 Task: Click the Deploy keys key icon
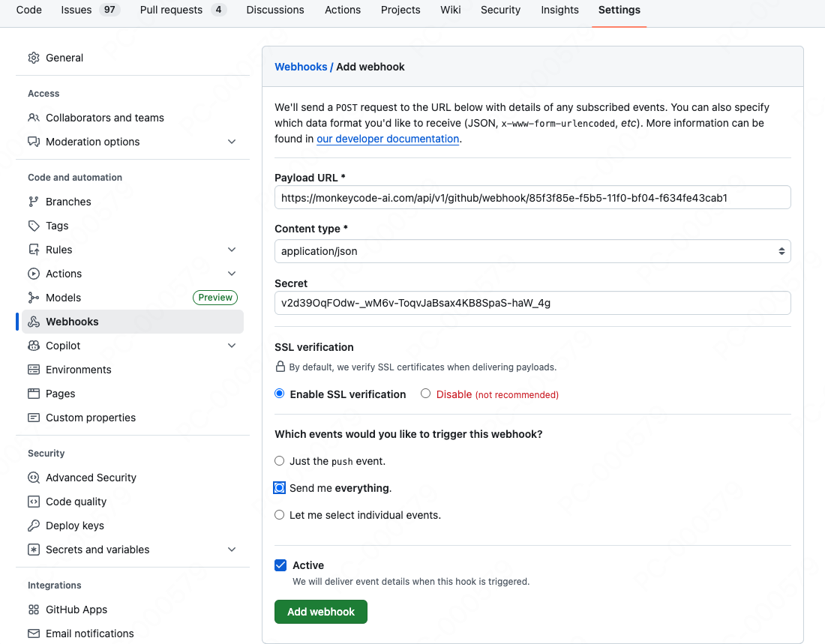point(34,526)
